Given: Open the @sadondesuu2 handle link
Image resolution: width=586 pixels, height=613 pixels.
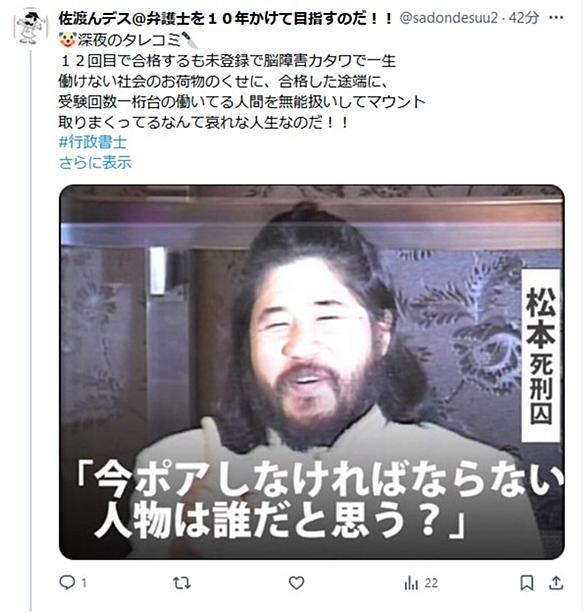Looking at the screenshot, I should [x=448, y=18].
